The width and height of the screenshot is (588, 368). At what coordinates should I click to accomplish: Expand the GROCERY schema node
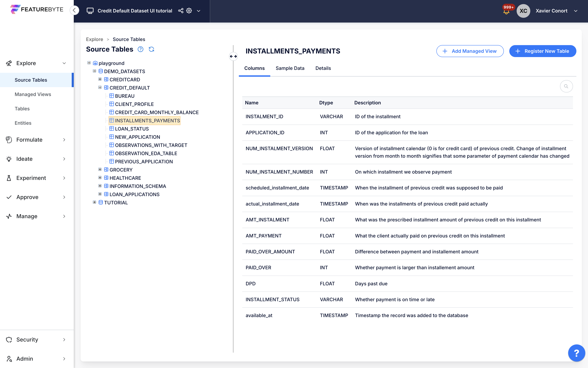coord(100,169)
